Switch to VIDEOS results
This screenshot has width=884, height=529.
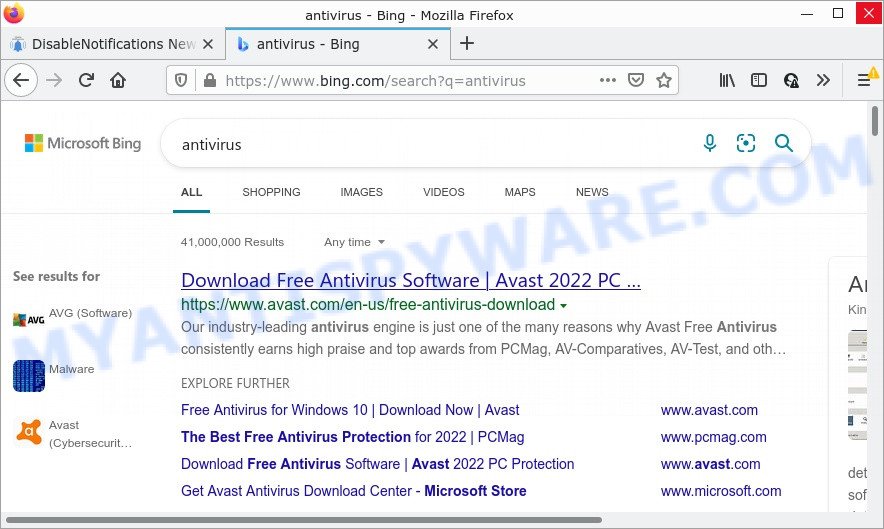click(444, 192)
